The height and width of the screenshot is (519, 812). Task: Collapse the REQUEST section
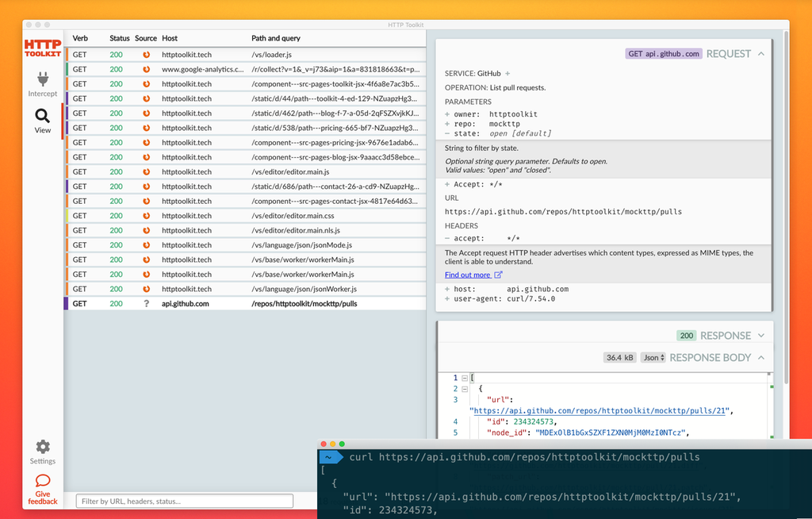(x=760, y=53)
